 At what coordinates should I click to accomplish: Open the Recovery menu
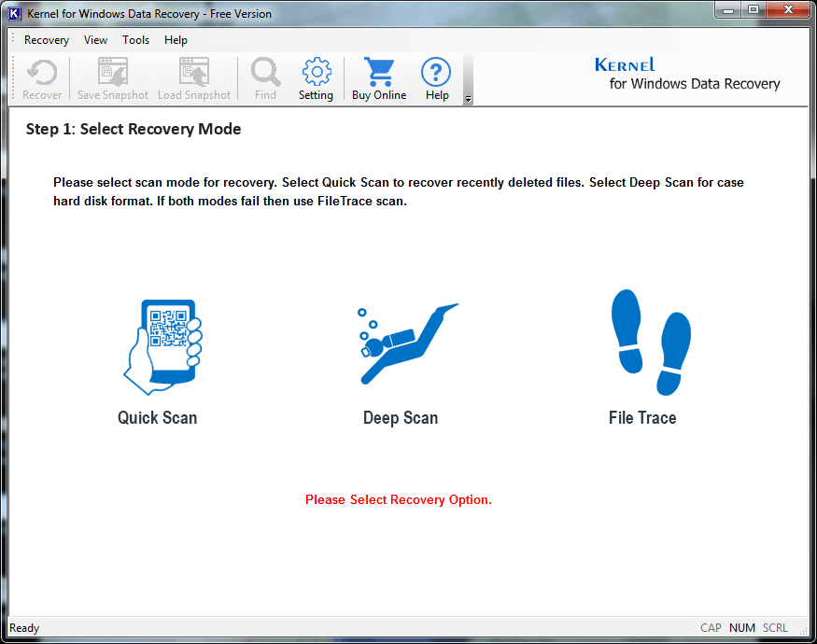[47, 40]
